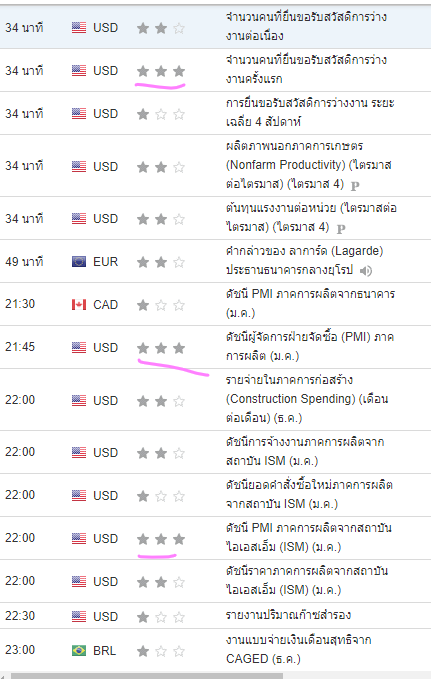Click the single-star rating on the 22:30 row

tap(161, 617)
